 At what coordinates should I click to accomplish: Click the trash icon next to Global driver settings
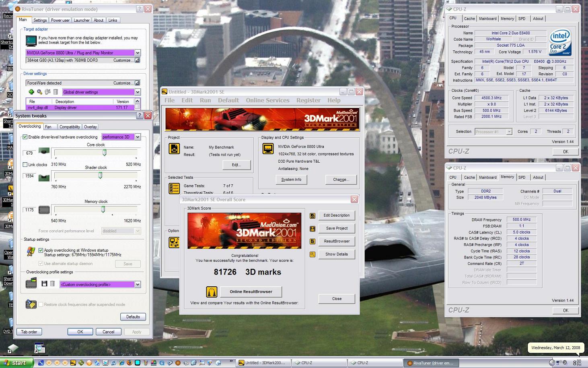56,92
